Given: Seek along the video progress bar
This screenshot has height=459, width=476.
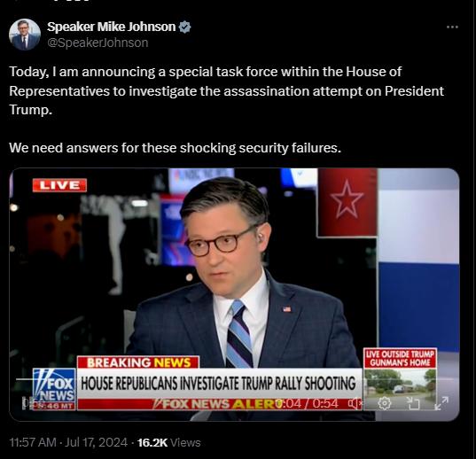Looking at the screenshot, I should click(x=234, y=379).
